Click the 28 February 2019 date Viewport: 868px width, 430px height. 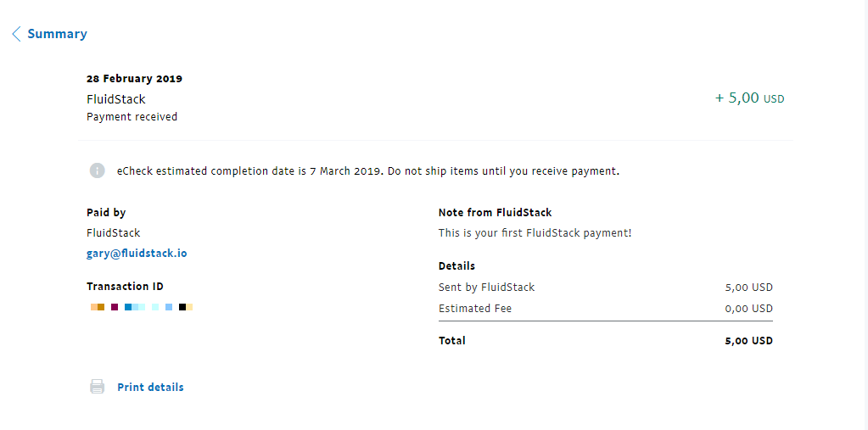click(134, 79)
